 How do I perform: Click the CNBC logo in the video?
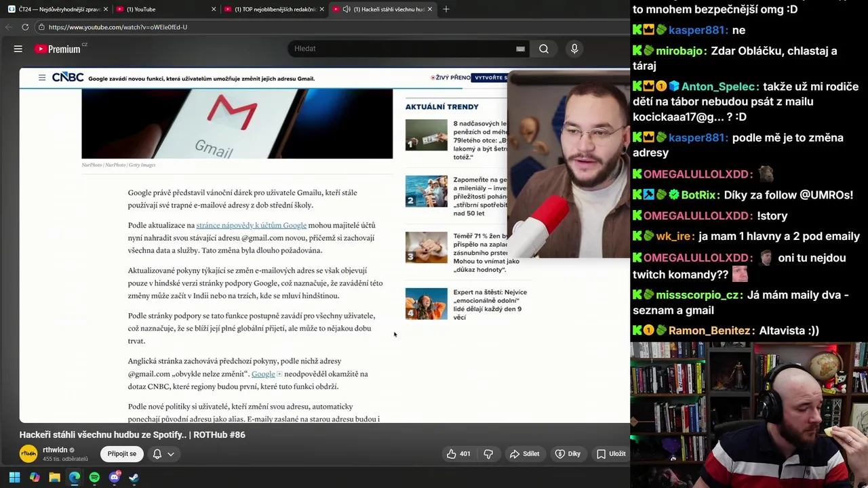68,78
